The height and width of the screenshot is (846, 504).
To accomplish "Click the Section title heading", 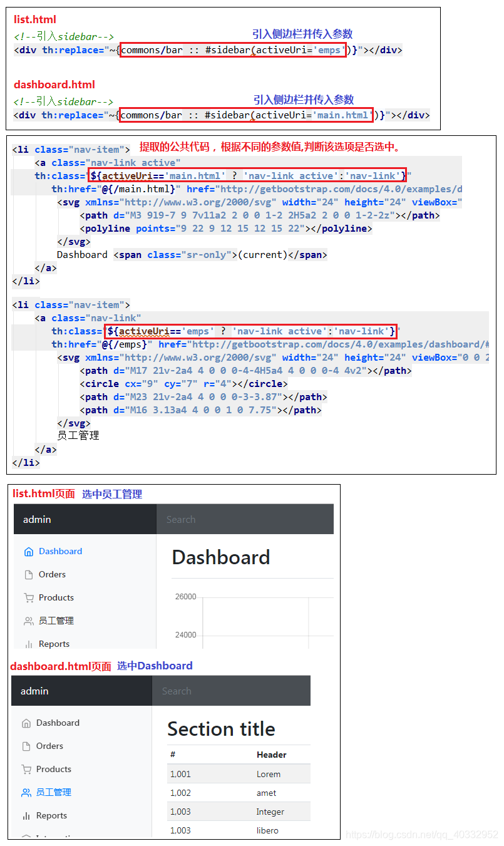I will coord(221,730).
